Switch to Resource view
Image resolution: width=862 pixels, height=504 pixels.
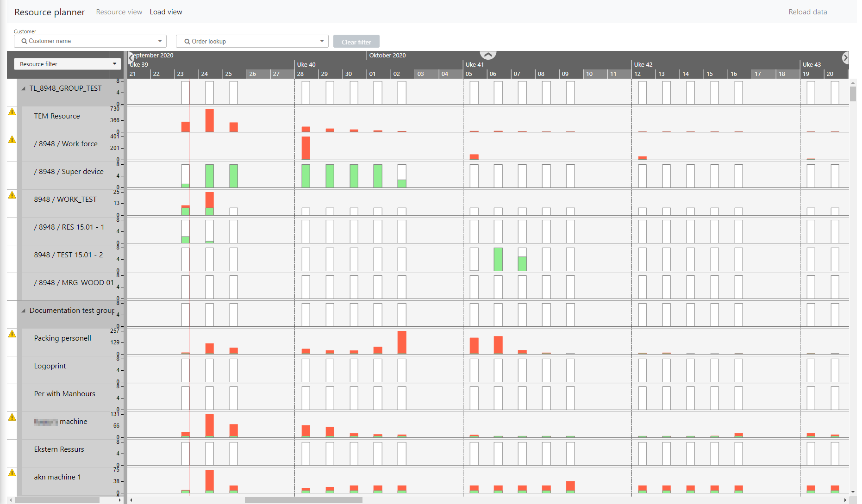coord(119,12)
